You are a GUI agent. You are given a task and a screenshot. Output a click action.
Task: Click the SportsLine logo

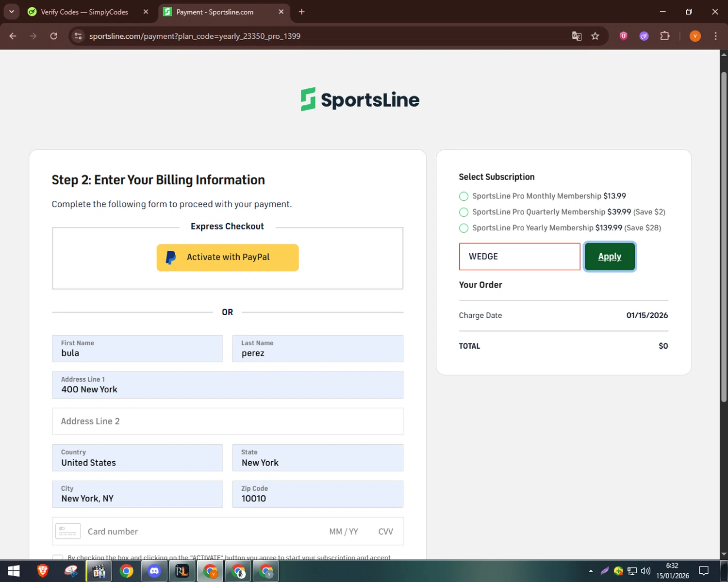pos(360,99)
